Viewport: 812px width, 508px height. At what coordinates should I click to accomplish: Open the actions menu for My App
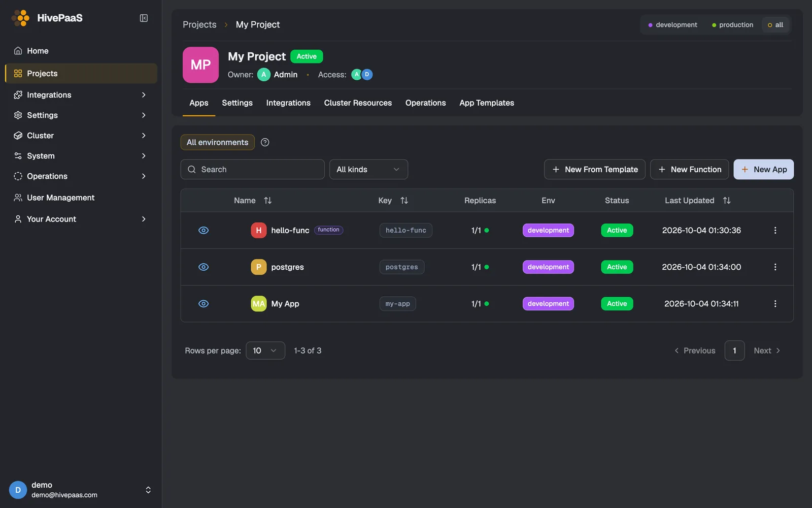click(x=775, y=303)
